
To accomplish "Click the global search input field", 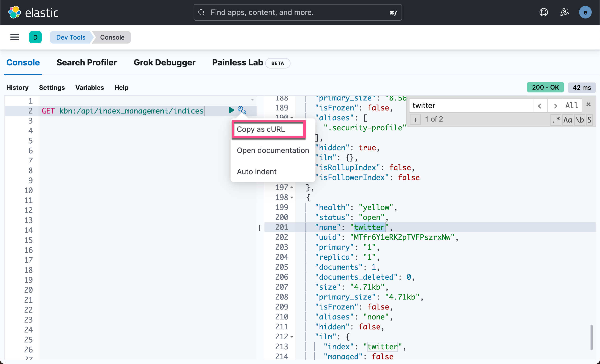I will [297, 12].
